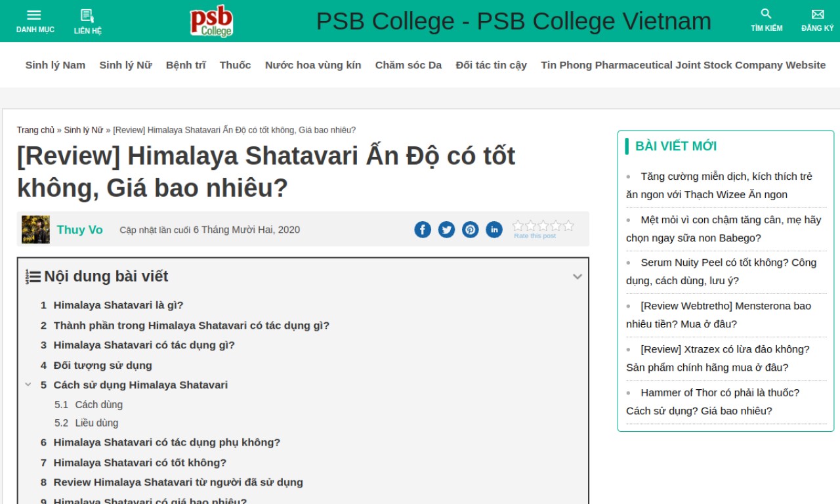The height and width of the screenshot is (504, 840).
Task: Open the Hammer of Thor article
Action: point(713,401)
